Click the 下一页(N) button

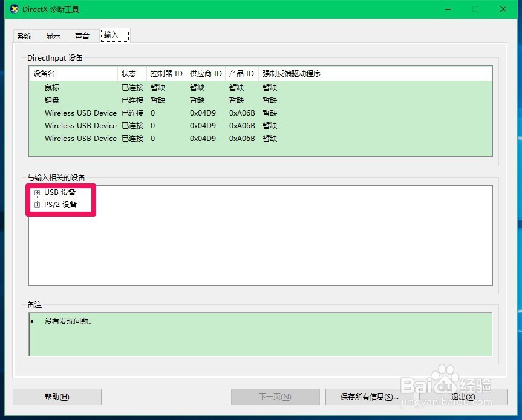(275, 396)
